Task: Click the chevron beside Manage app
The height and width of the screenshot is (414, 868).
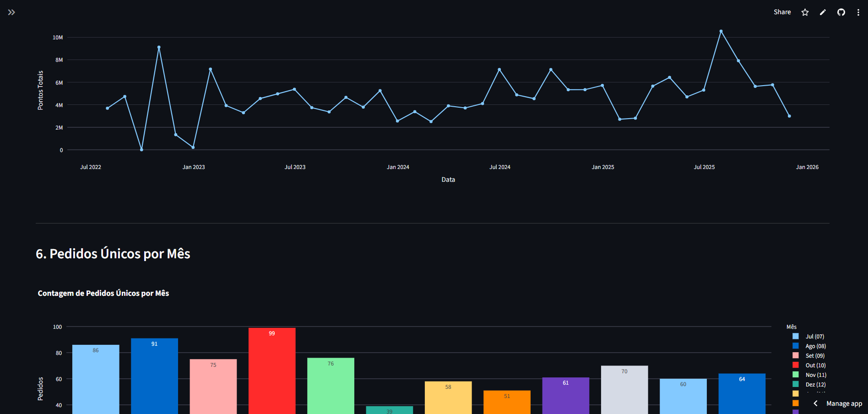Action: point(815,403)
